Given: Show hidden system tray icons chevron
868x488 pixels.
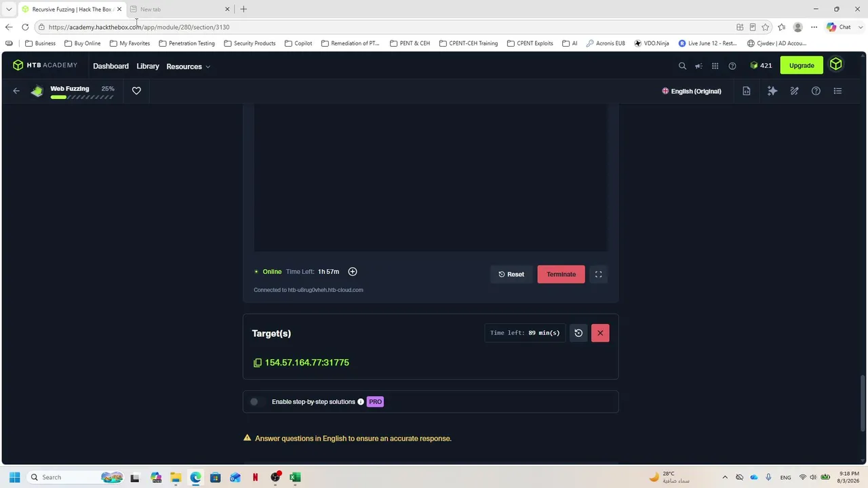Looking at the screenshot, I should click(x=724, y=477).
